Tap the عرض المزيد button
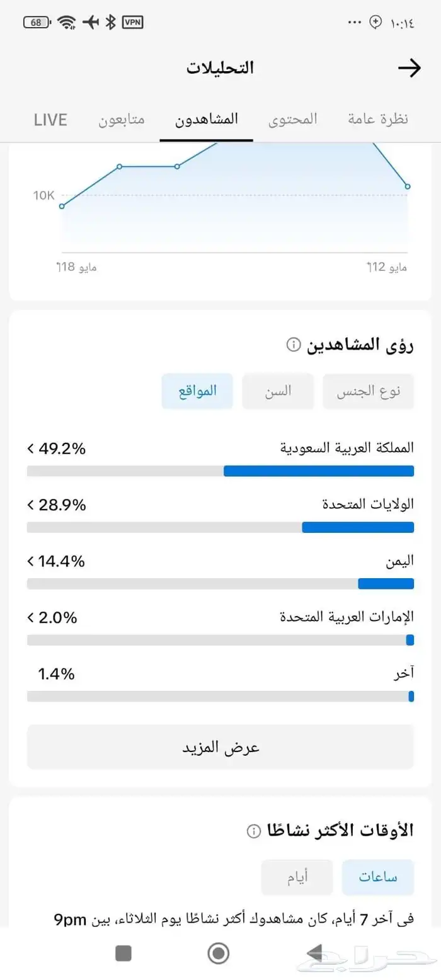This screenshot has height=980, width=441. 220,748
